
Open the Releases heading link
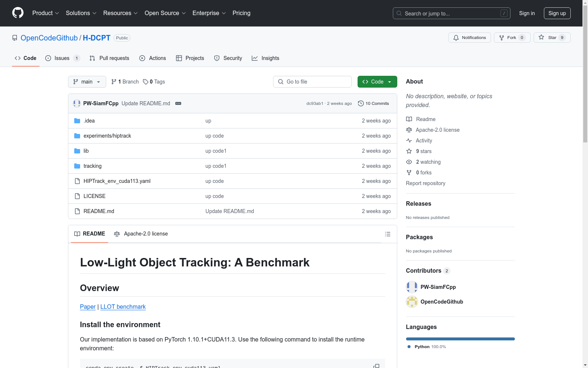[x=419, y=204]
